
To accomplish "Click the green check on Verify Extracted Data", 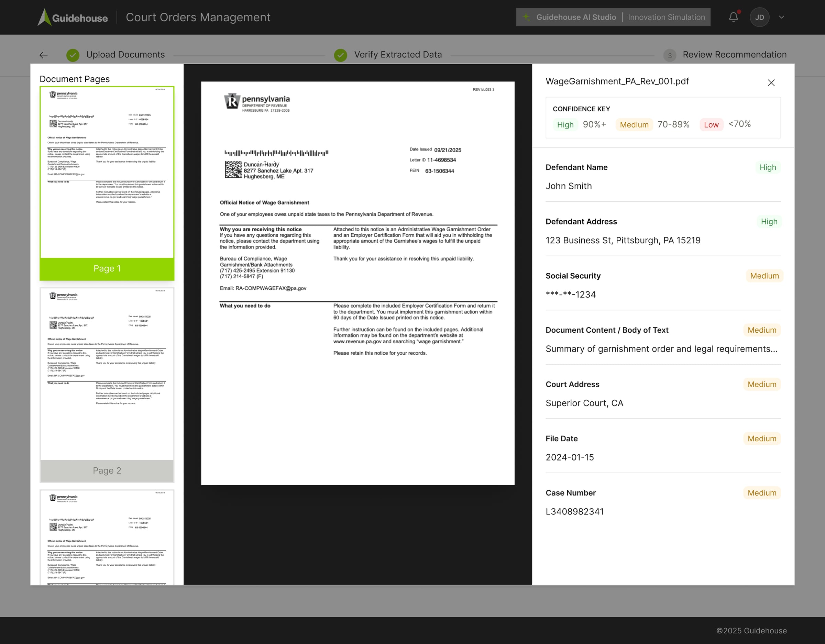I will [x=340, y=55].
